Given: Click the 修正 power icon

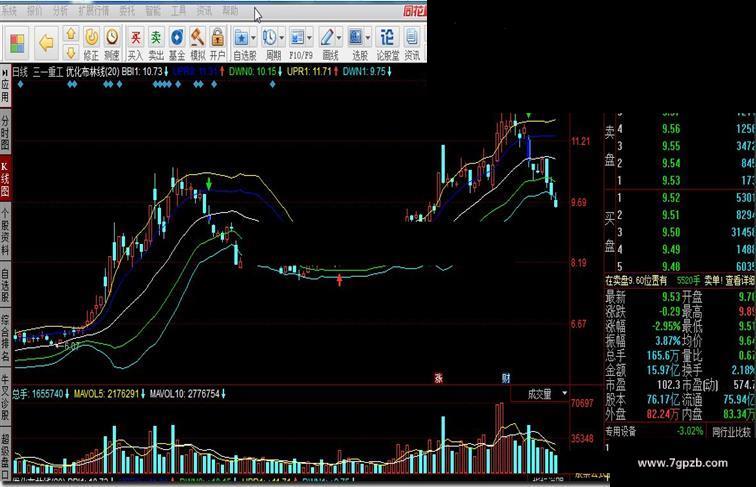Looking at the screenshot, I should pyautogui.click(x=92, y=37).
